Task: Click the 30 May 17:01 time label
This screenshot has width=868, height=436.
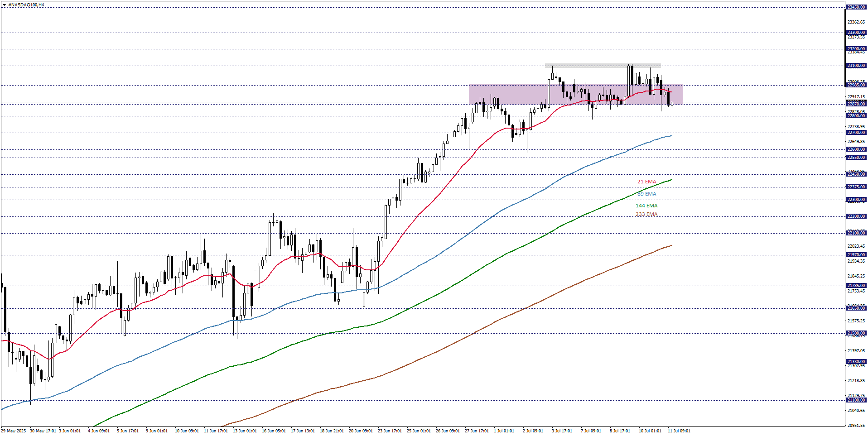Action: click(x=43, y=431)
